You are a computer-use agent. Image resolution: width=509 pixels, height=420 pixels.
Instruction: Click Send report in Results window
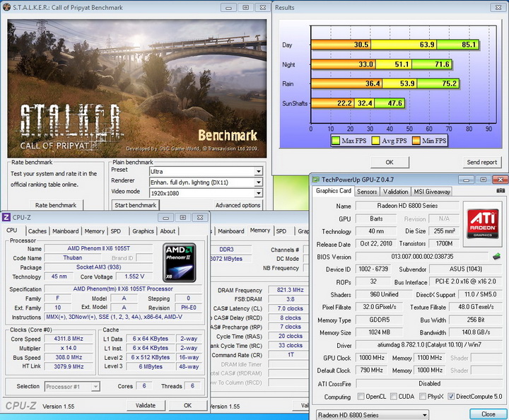pos(481,162)
